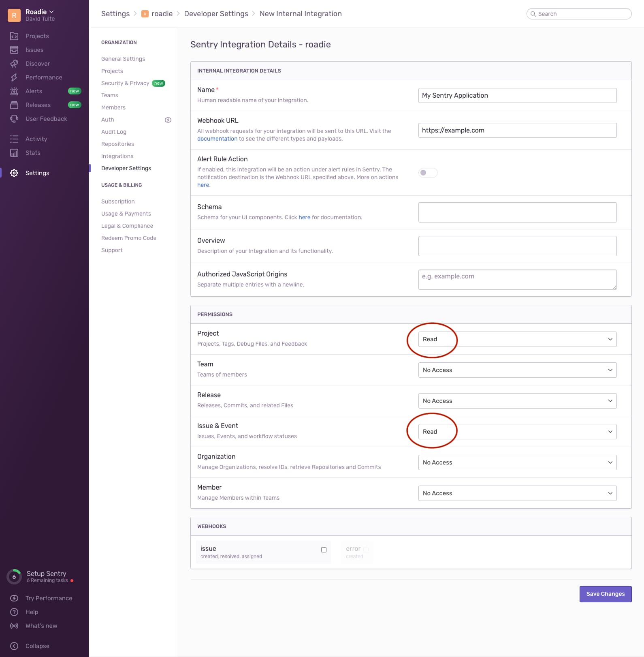This screenshot has height=657, width=644.
Task: Click the Help question mark icon
Action: coord(14,612)
